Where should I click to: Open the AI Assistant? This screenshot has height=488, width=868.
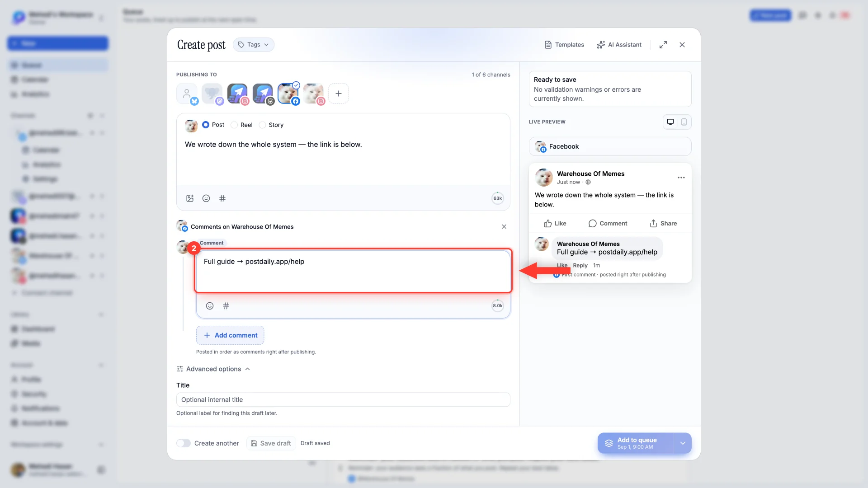click(x=619, y=45)
